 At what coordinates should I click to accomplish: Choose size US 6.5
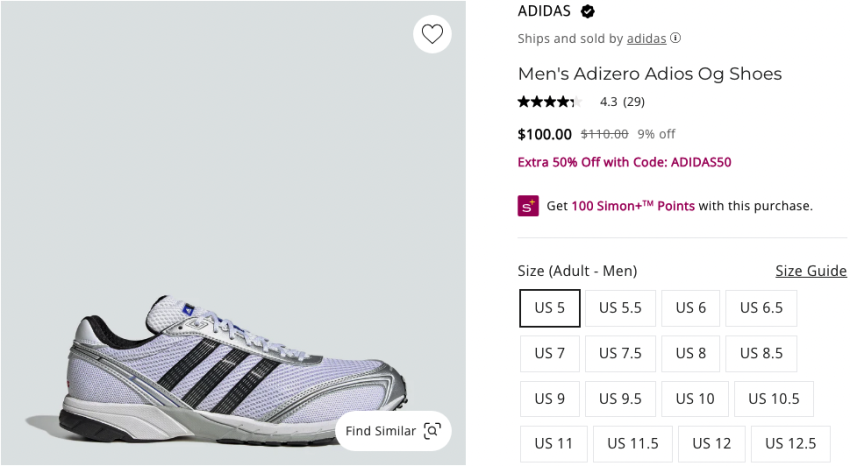(x=761, y=308)
